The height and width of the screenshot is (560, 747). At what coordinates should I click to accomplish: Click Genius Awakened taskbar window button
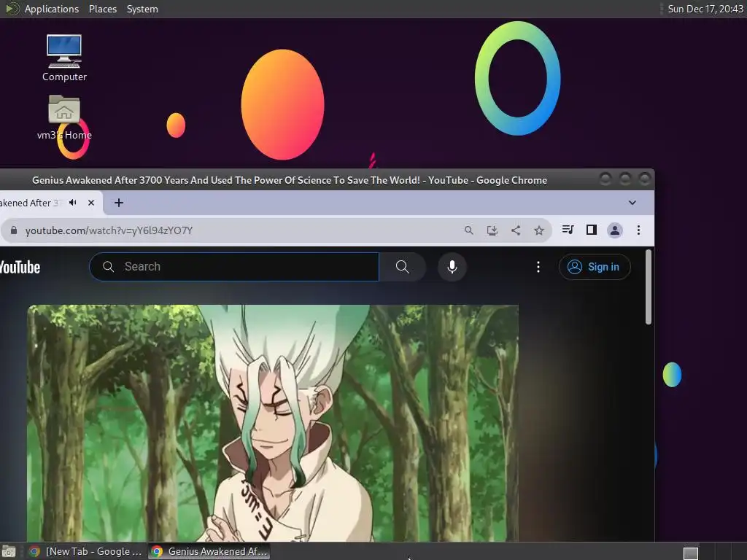point(209,551)
